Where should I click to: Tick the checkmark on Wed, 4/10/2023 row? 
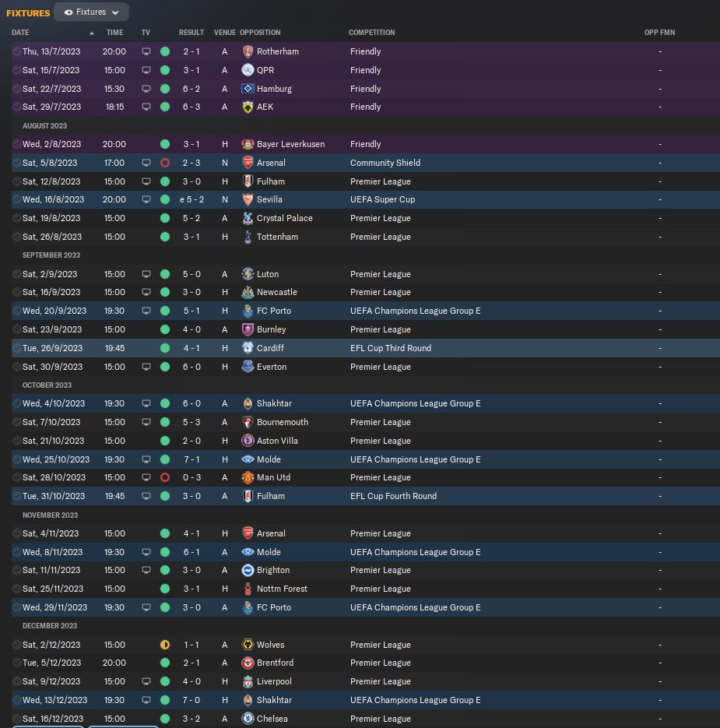tap(16, 403)
